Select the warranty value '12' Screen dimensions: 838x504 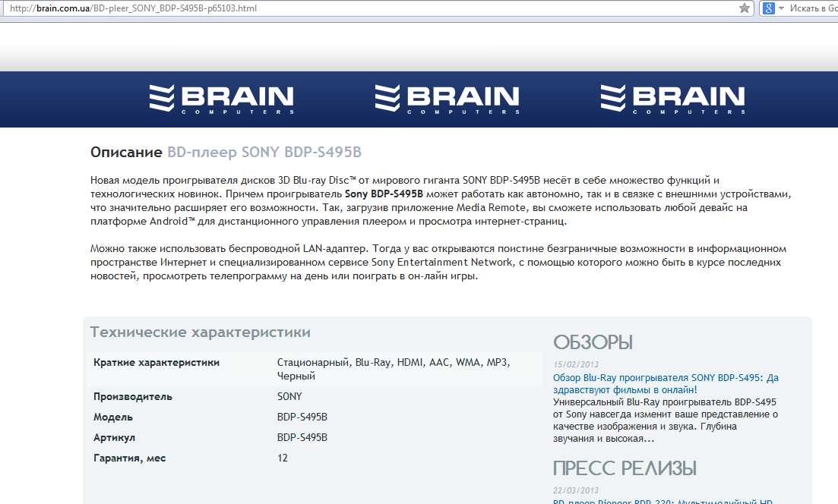point(282,458)
